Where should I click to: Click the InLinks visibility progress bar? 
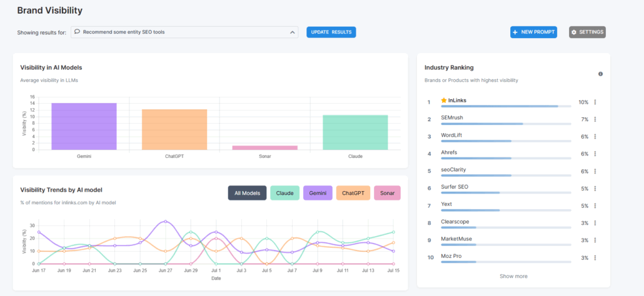pos(506,106)
